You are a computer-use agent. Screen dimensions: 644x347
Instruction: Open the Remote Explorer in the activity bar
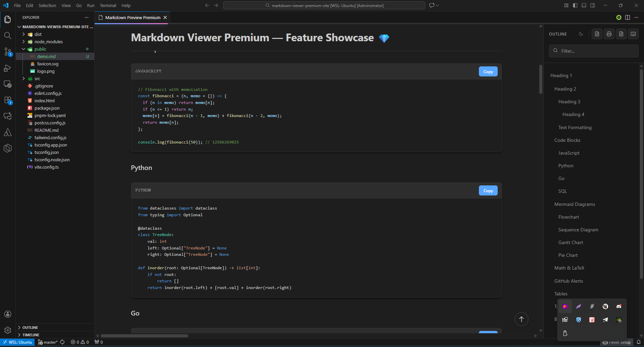7,84
